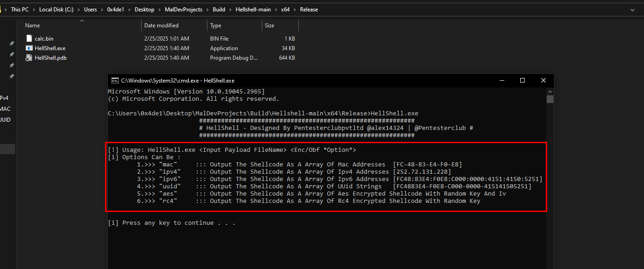Click the calc.bin file icon
Viewport: 644px width, 269px height.
click(x=29, y=39)
